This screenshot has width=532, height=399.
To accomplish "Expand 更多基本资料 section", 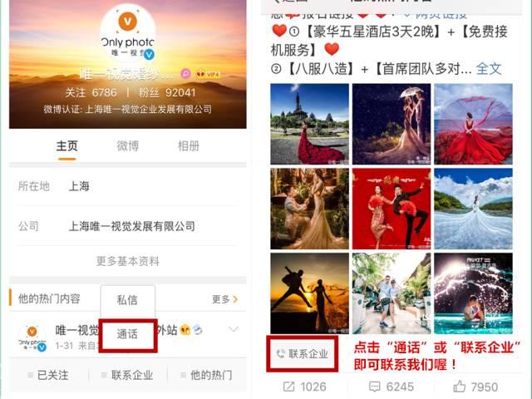I will (x=127, y=261).
